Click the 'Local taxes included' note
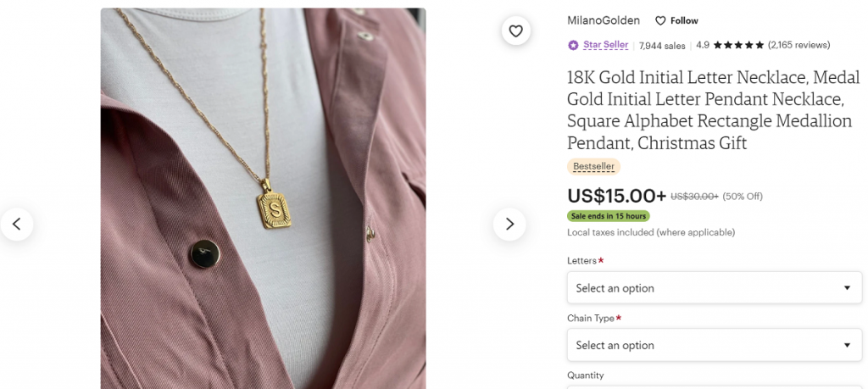The width and height of the screenshot is (868, 389). coord(650,232)
